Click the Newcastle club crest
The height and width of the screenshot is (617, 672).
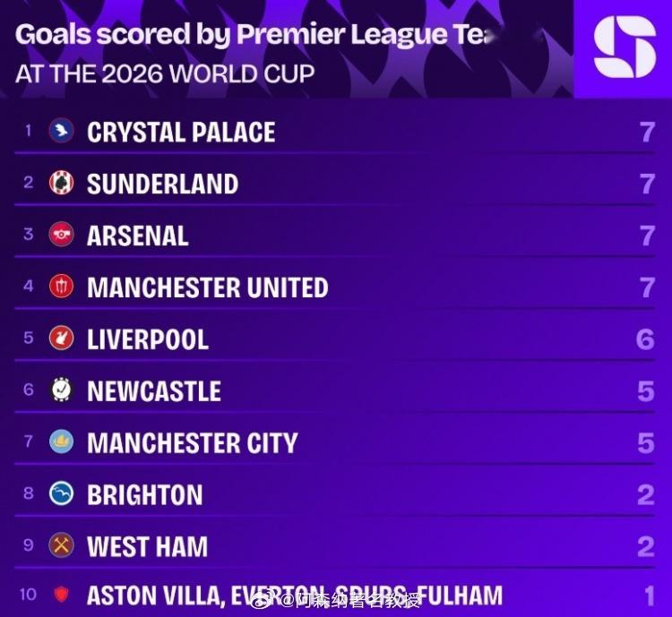(61, 390)
